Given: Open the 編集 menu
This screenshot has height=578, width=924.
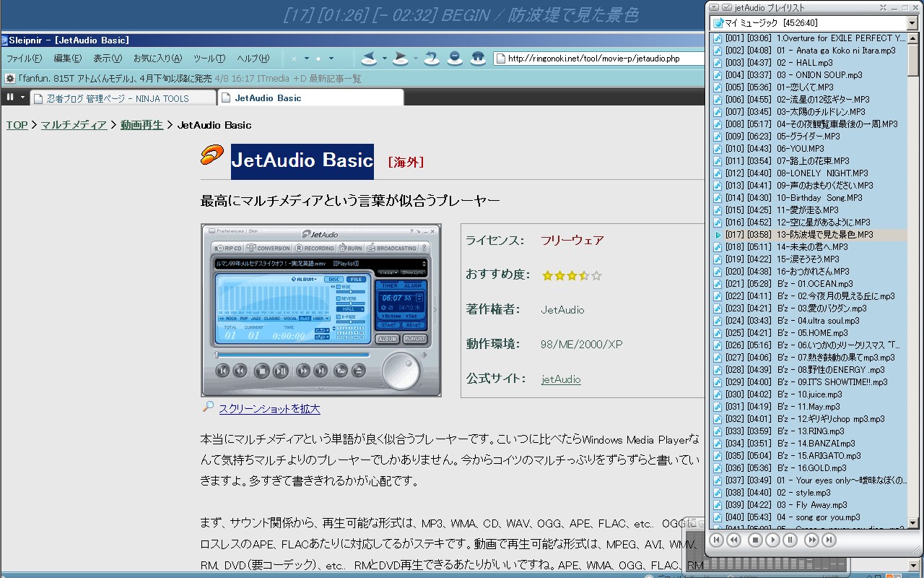Looking at the screenshot, I should [68, 59].
